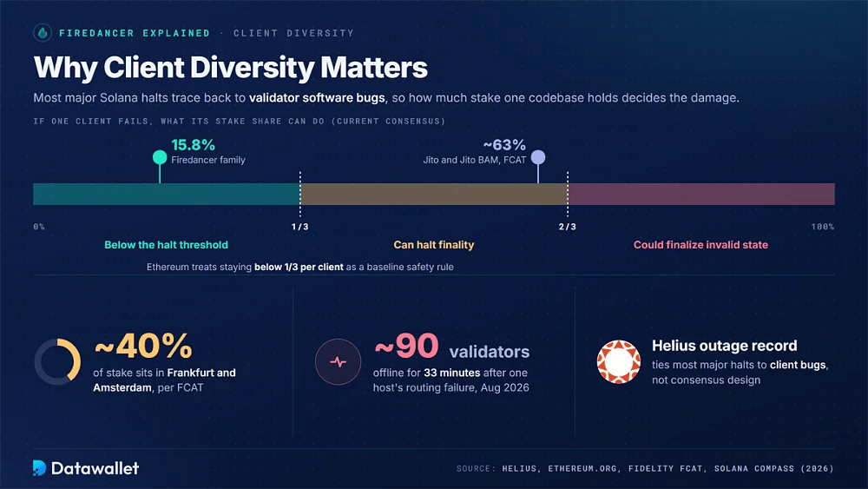Click the "Why Client Diversity Matters" title
Image resolution: width=868 pixels, height=489 pixels.
click(230, 67)
